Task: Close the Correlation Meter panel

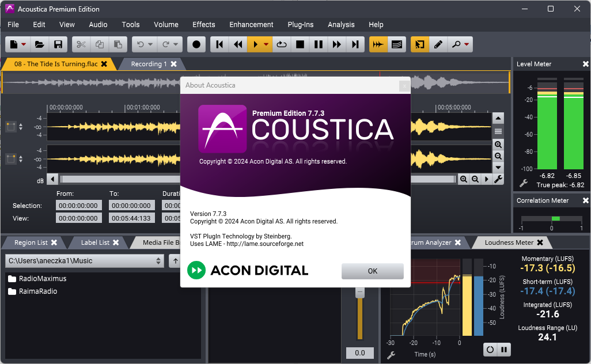Action: tap(586, 200)
